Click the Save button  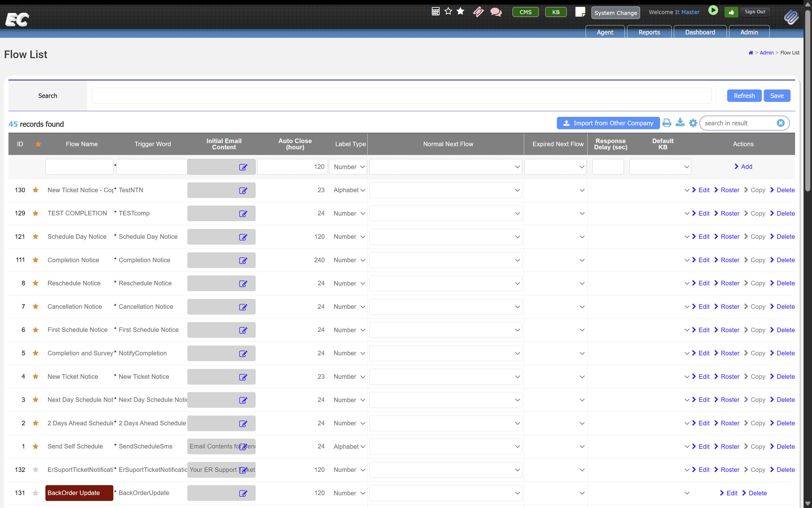(777, 96)
